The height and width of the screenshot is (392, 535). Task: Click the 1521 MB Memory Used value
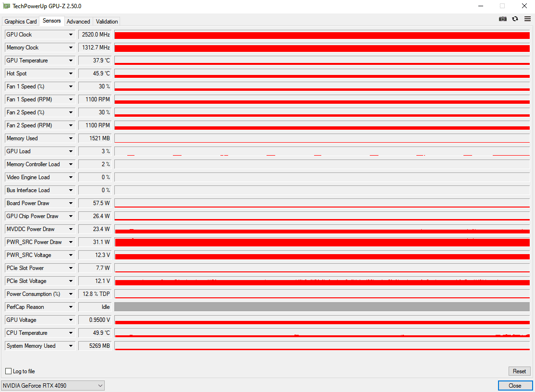tap(95, 138)
